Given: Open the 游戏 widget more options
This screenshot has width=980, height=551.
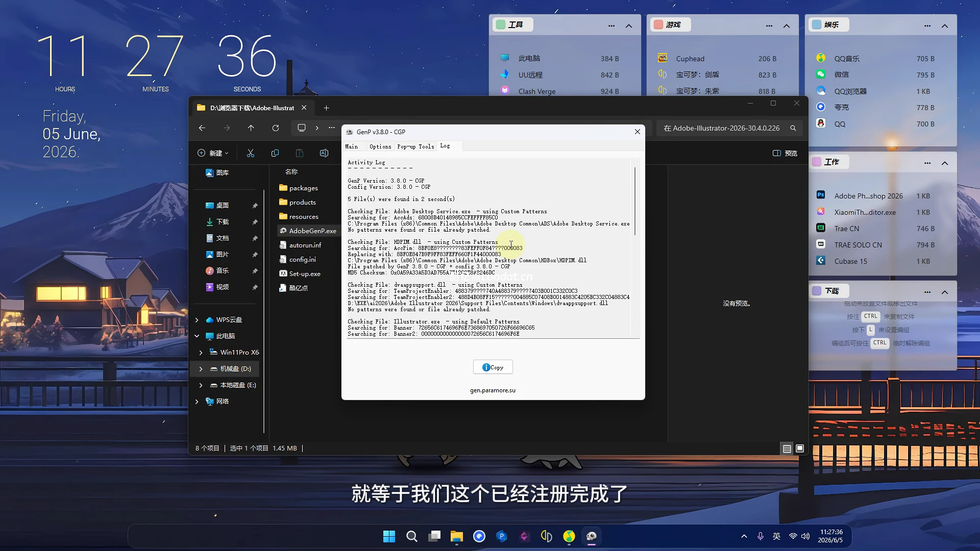Looking at the screenshot, I should click(769, 26).
